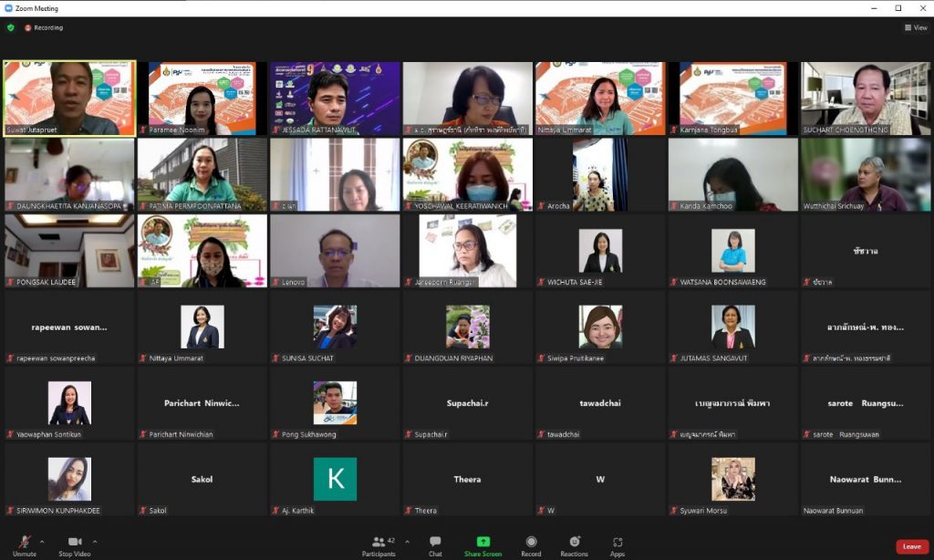Open the Chat panel
Image resolution: width=934 pixels, height=560 pixels.
tap(435, 544)
